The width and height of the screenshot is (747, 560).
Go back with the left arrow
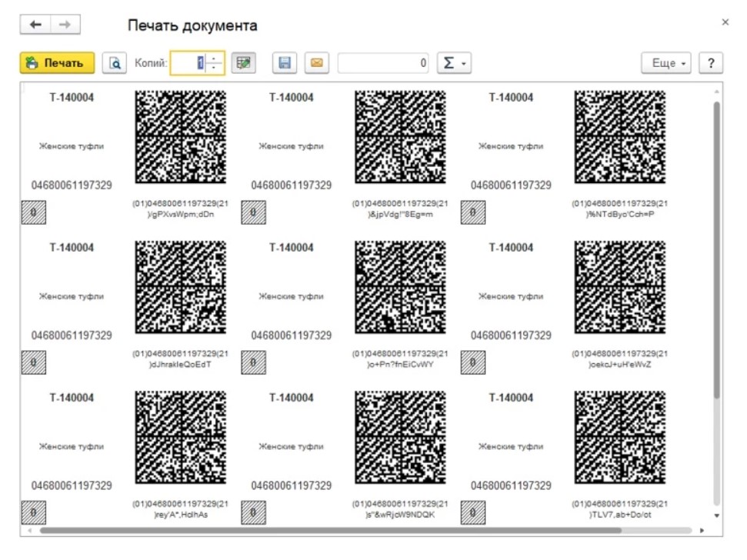point(35,25)
